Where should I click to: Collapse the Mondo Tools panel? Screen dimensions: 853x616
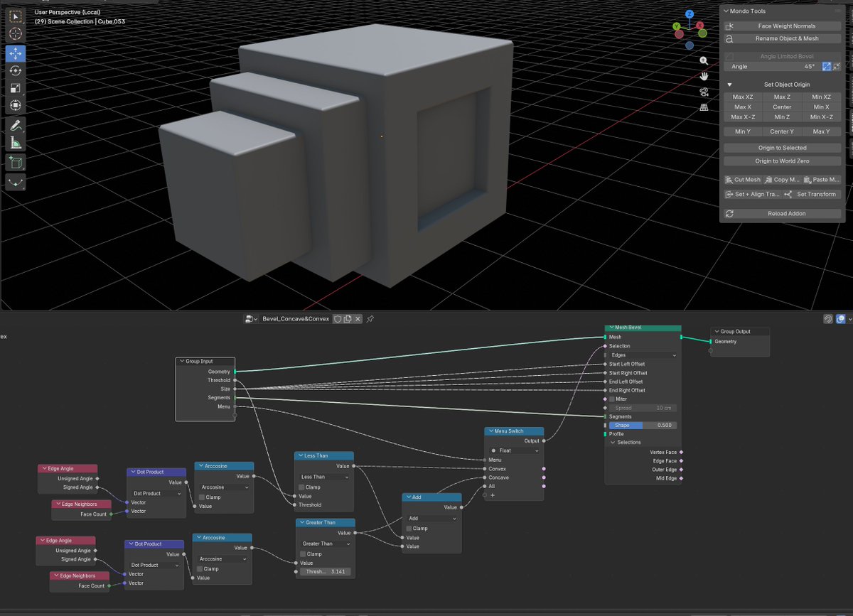coord(726,11)
